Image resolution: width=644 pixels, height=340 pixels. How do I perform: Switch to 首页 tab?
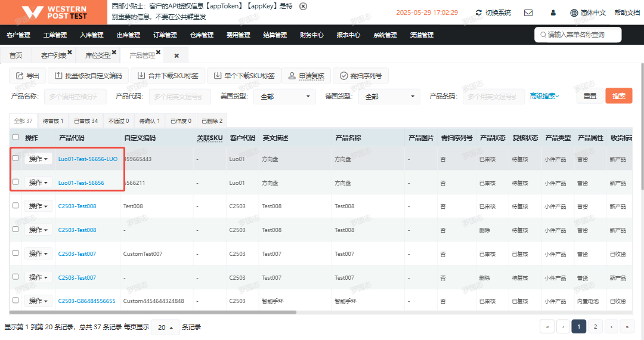click(x=16, y=55)
